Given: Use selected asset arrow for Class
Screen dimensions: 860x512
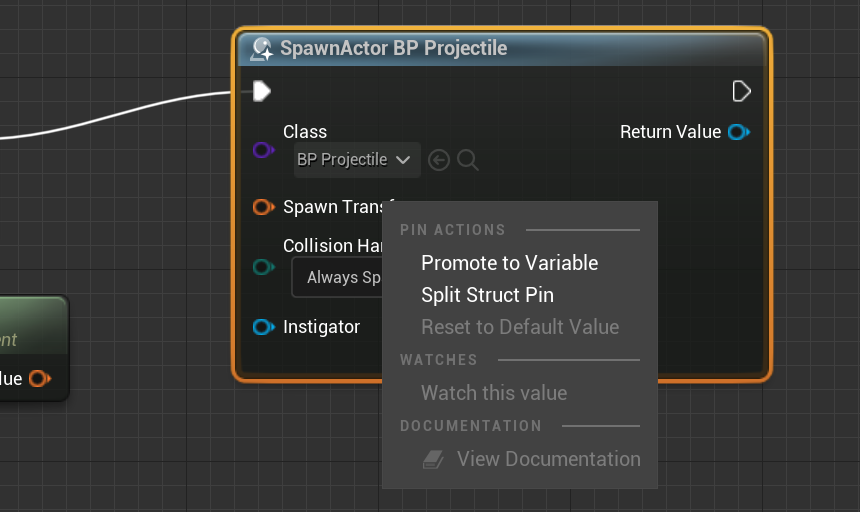Looking at the screenshot, I should tap(438, 160).
